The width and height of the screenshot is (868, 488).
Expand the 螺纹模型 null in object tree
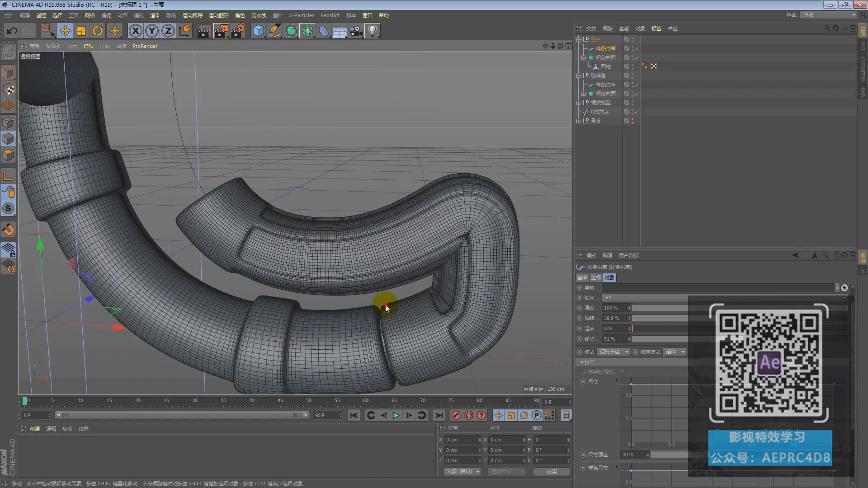coord(579,103)
